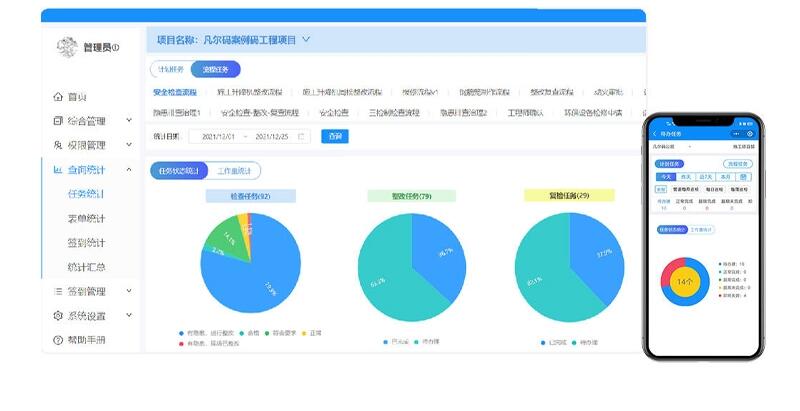The height and width of the screenshot is (411, 800).
Task: Select the 任务状态统计 toggle pill
Action: click(178, 171)
